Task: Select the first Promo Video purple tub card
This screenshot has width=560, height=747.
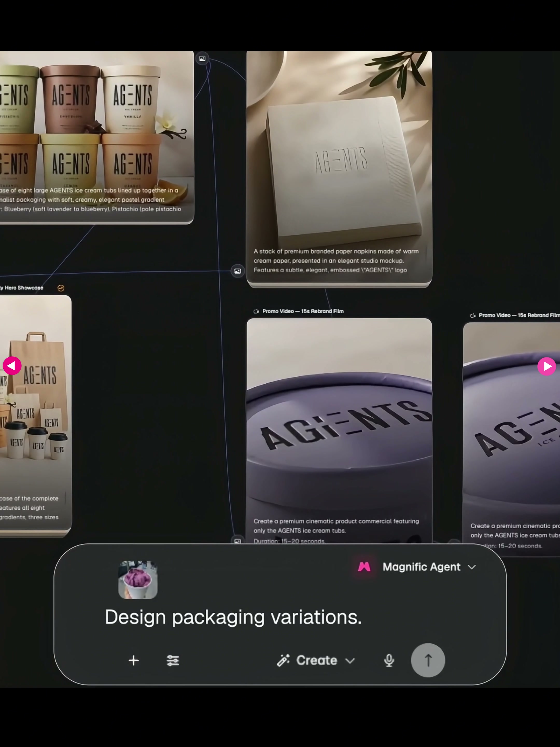Action: point(339,431)
